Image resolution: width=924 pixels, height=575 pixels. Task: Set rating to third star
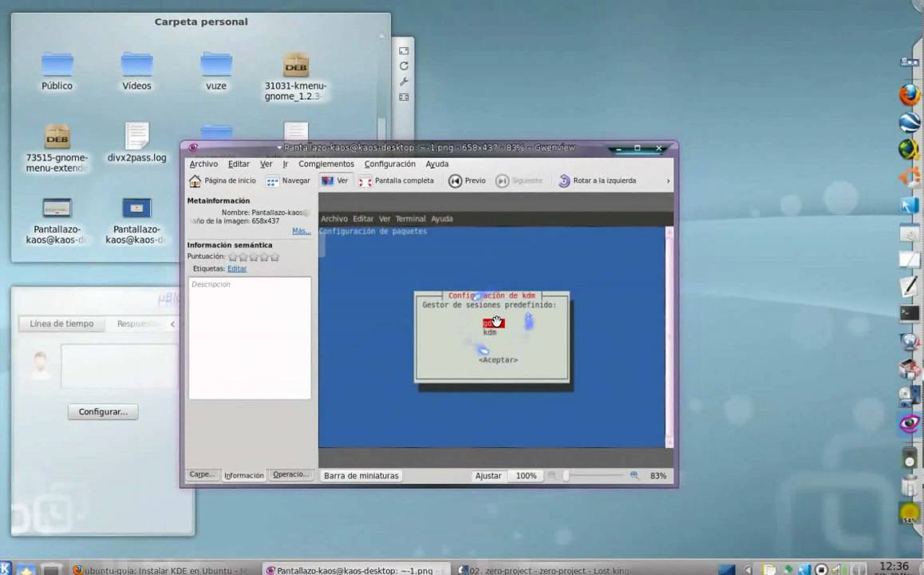click(254, 256)
